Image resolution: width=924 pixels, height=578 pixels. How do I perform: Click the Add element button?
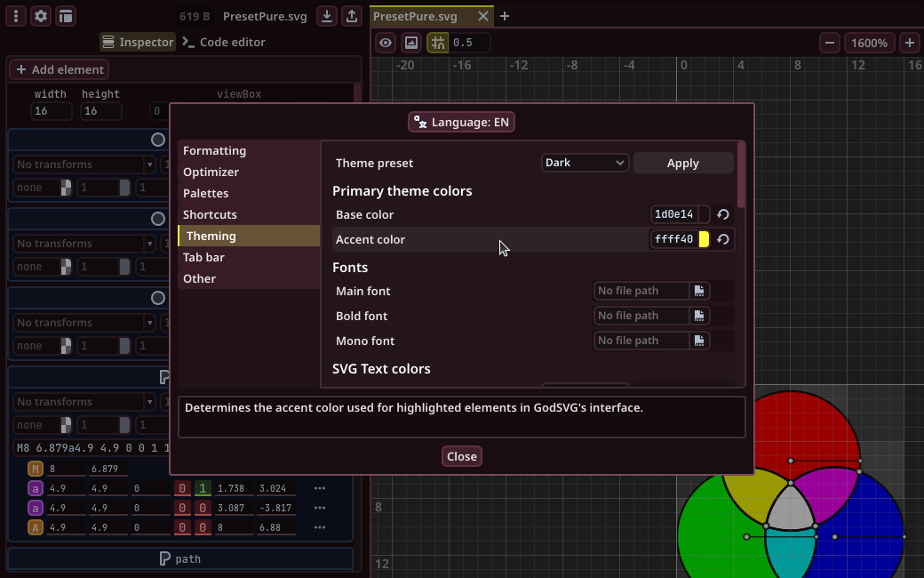pos(59,69)
